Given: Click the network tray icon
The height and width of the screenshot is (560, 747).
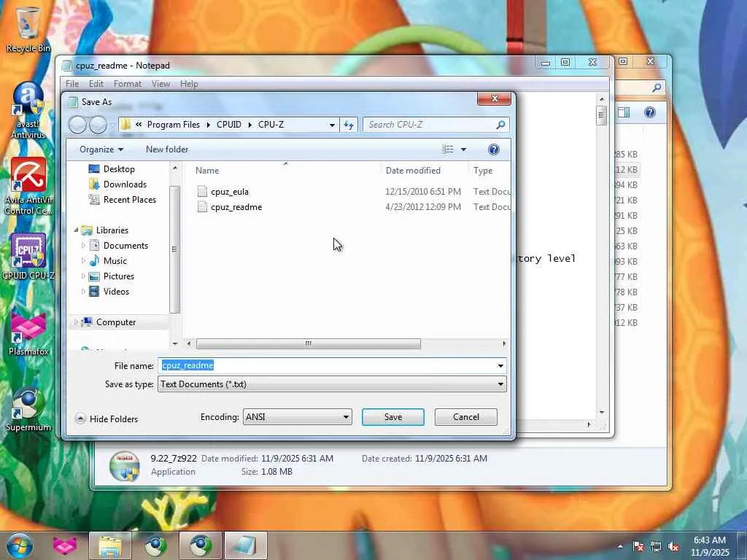Looking at the screenshot, I should [x=656, y=547].
